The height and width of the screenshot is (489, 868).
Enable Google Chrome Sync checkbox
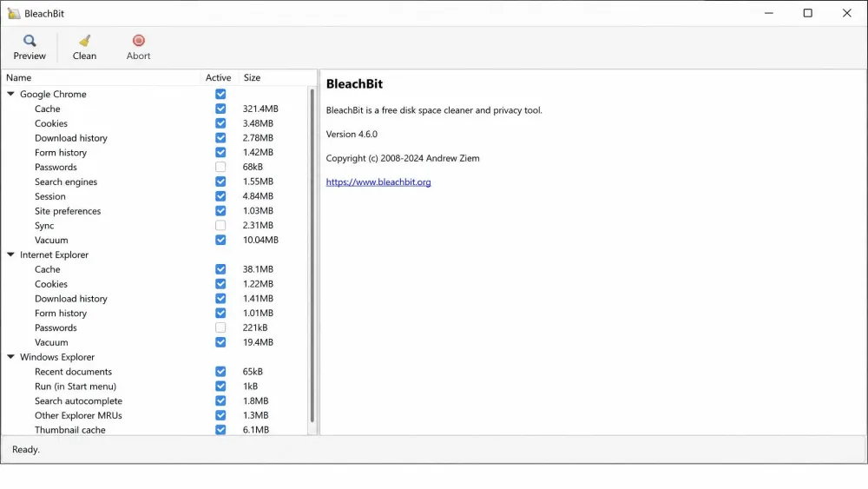220,226
